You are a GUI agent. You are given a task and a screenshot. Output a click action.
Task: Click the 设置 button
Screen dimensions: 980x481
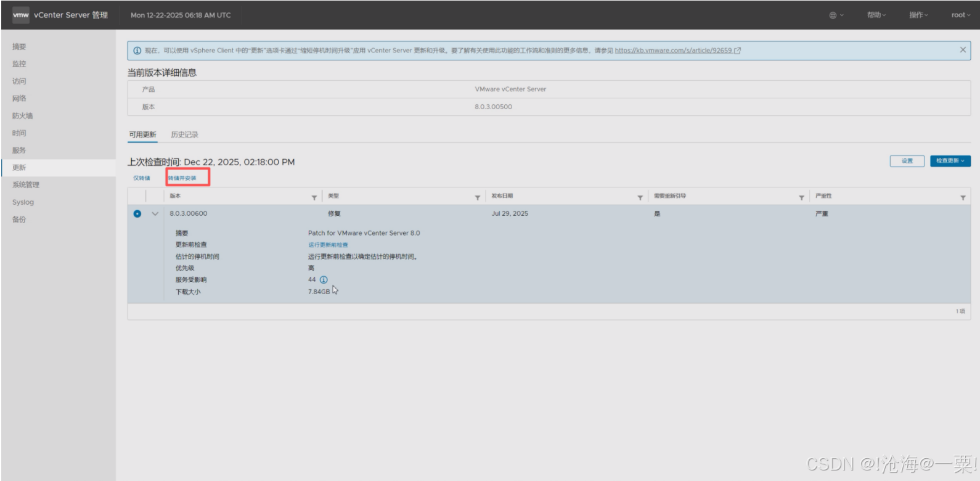pyautogui.click(x=907, y=161)
